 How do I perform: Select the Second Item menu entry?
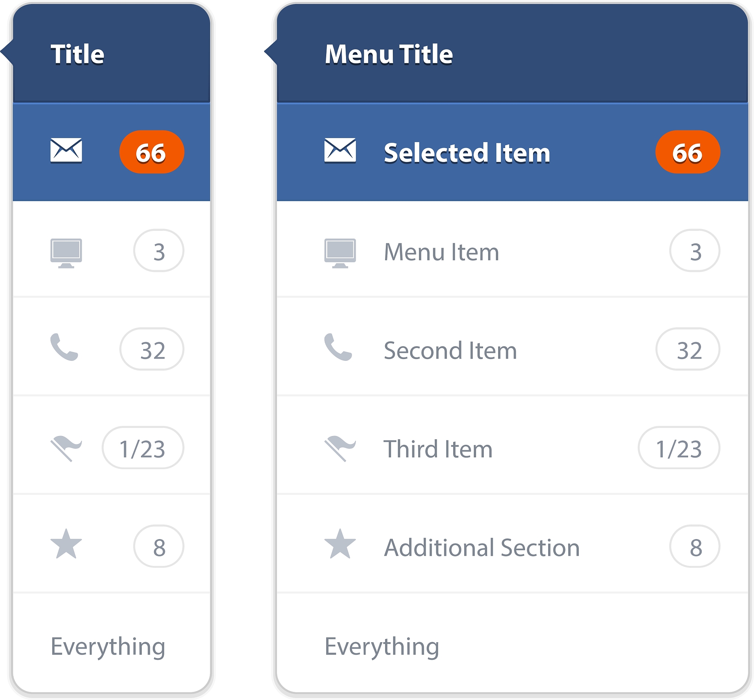click(450, 351)
